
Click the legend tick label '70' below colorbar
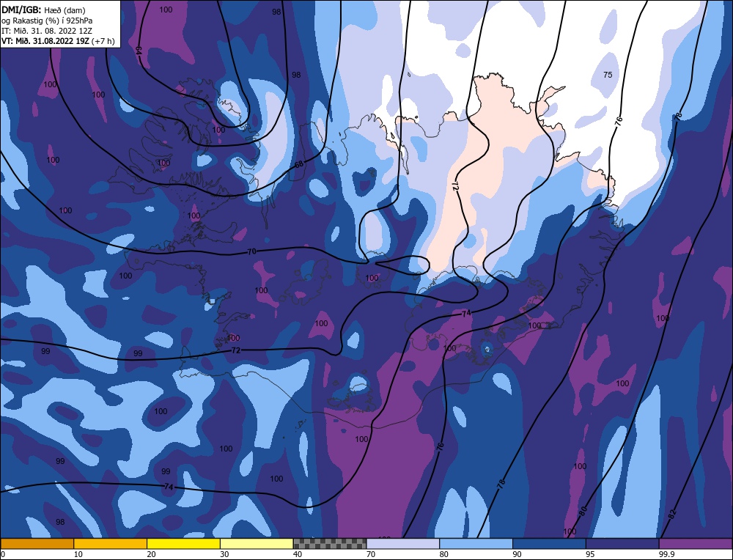coord(371,554)
